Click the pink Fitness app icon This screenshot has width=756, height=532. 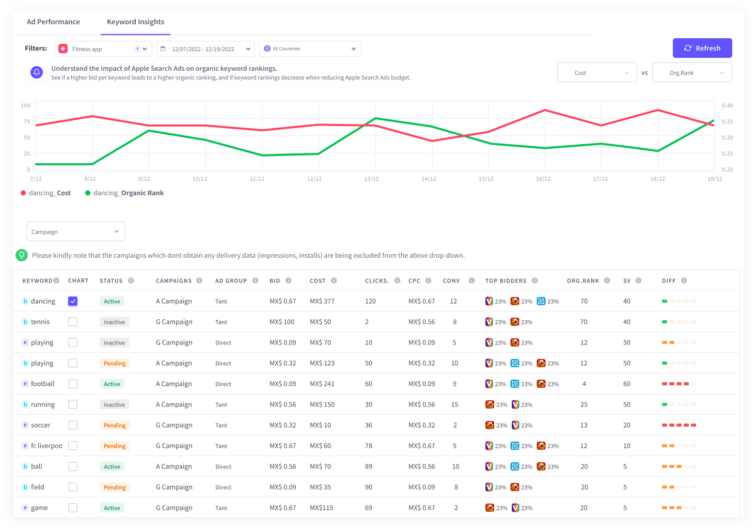point(63,48)
